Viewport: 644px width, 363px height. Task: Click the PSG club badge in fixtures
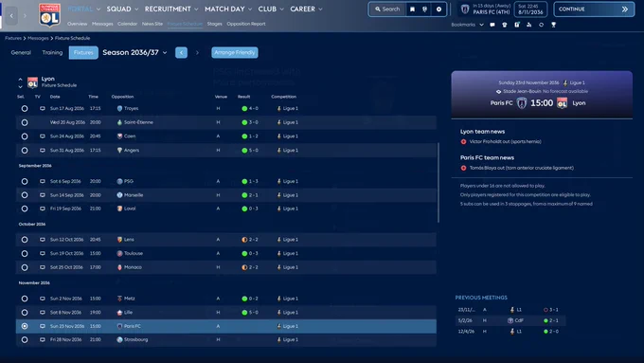coord(119,181)
